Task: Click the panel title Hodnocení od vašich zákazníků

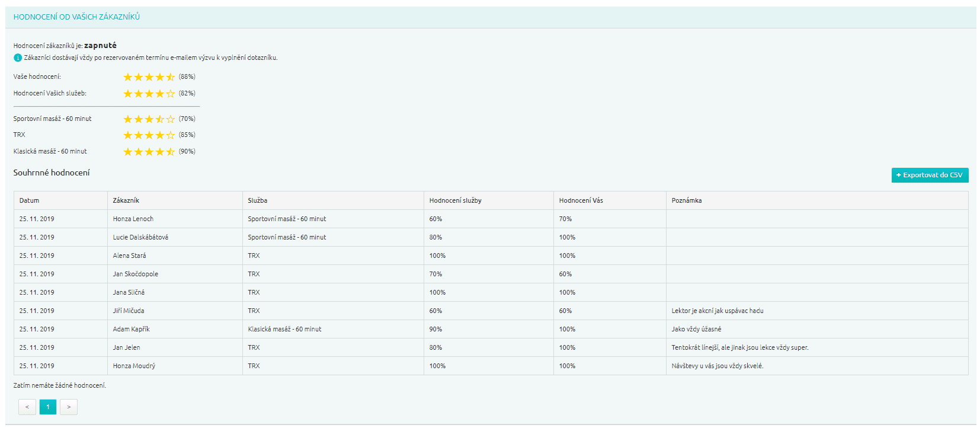Action: [76, 17]
